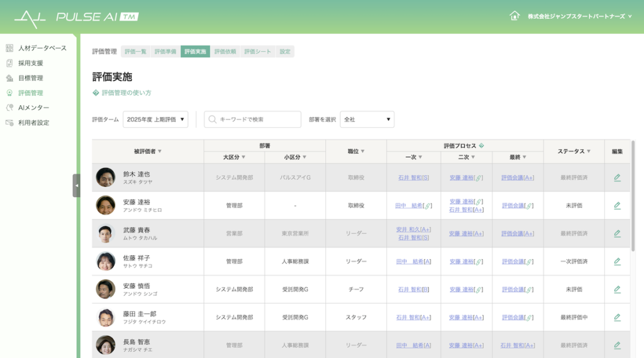The image size is (644, 358).
Task: Switch to the 評価シート tab
Action: pos(258,52)
